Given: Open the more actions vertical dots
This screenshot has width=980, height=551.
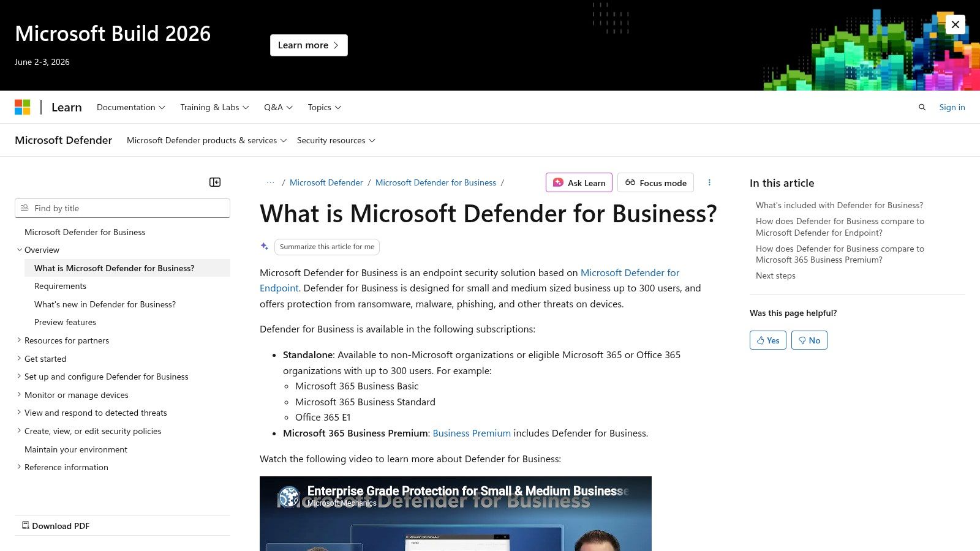Looking at the screenshot, I should click(x=709, y=182).
